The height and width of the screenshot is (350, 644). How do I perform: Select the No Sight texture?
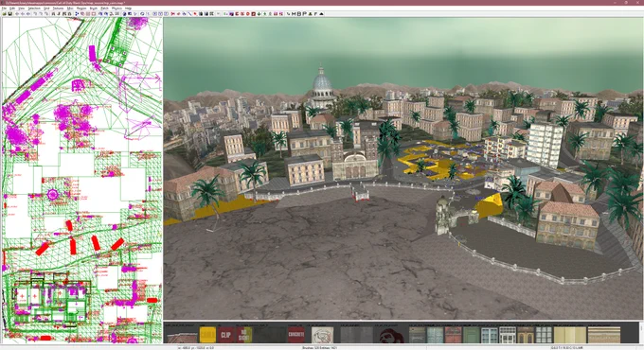pyautogui.click(x=244, y=335)
